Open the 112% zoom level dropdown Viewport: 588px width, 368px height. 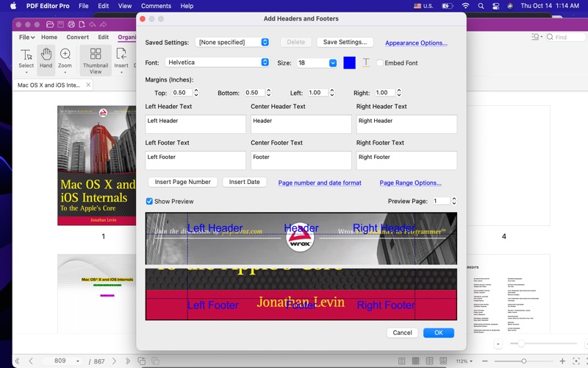coord(465,361)
